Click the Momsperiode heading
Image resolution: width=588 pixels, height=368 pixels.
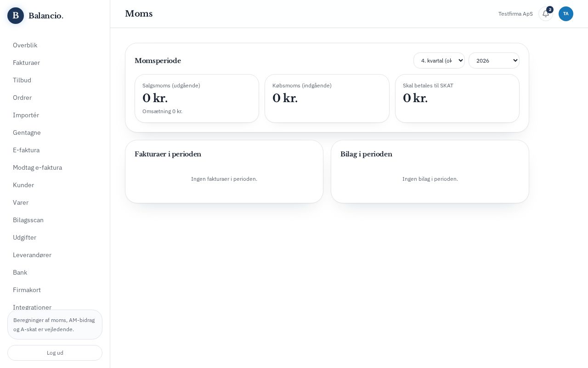(x=158, y=61)
